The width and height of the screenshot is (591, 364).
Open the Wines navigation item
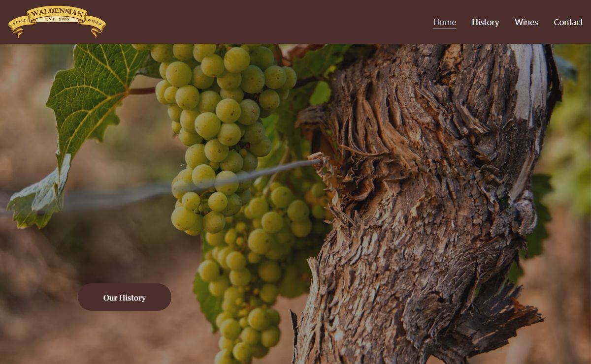(526, 22)
